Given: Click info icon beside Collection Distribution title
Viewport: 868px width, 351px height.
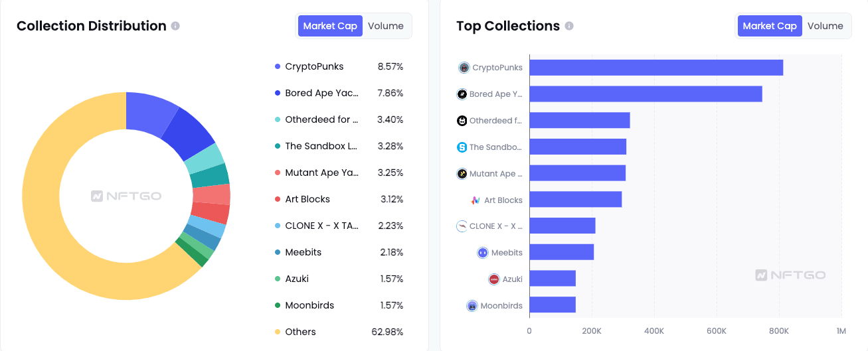Looking at the screenshot, I should click(175, 26).
